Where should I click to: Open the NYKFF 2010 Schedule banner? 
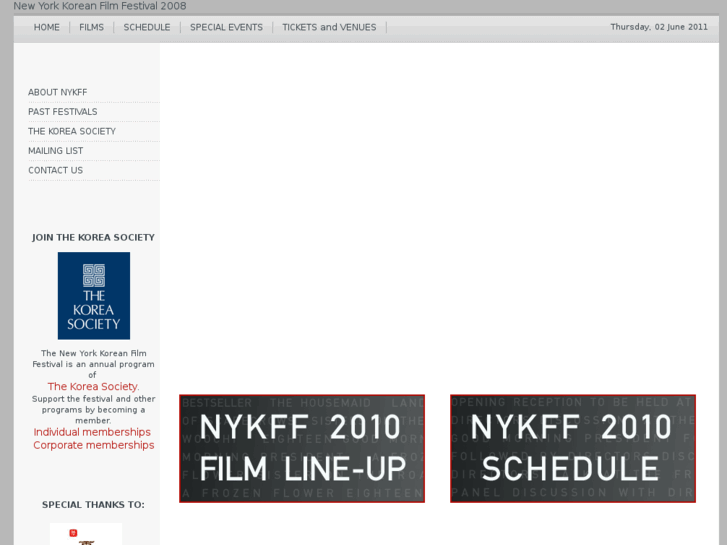573,449
